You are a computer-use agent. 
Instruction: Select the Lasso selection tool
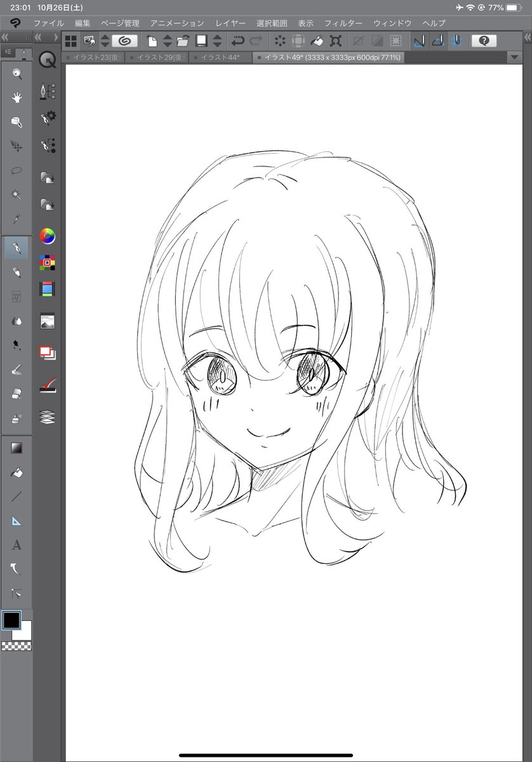pyautogui.click(x=17, y=171)
